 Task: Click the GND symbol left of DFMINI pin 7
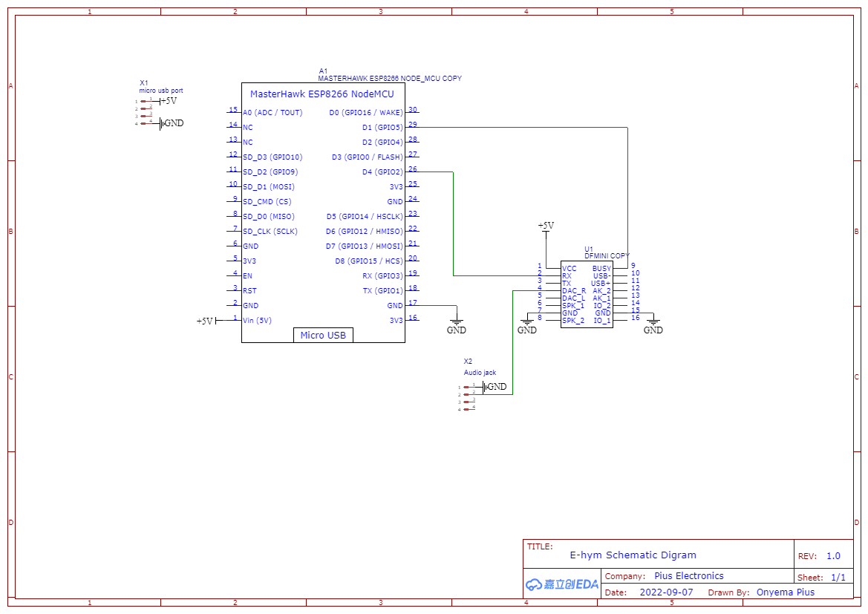[526, 324]
